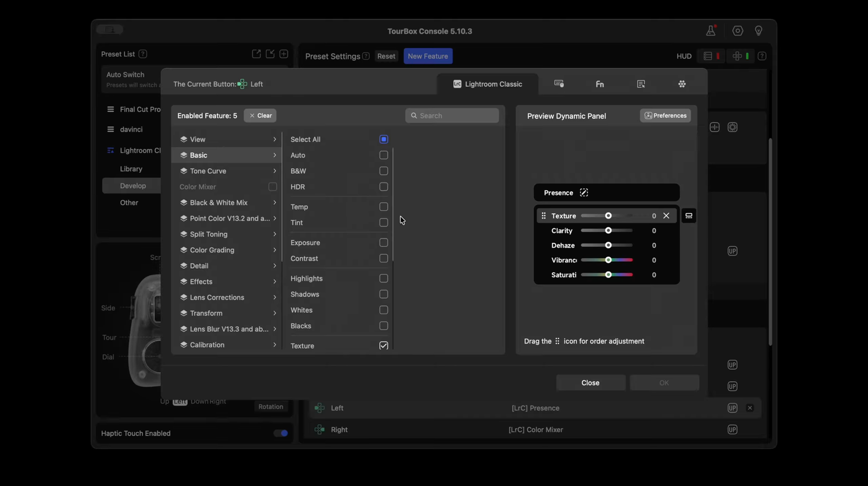Click the help icon next to Preset Settings
The height and width of the screenshot is (486, 868).
coord(366,56)
